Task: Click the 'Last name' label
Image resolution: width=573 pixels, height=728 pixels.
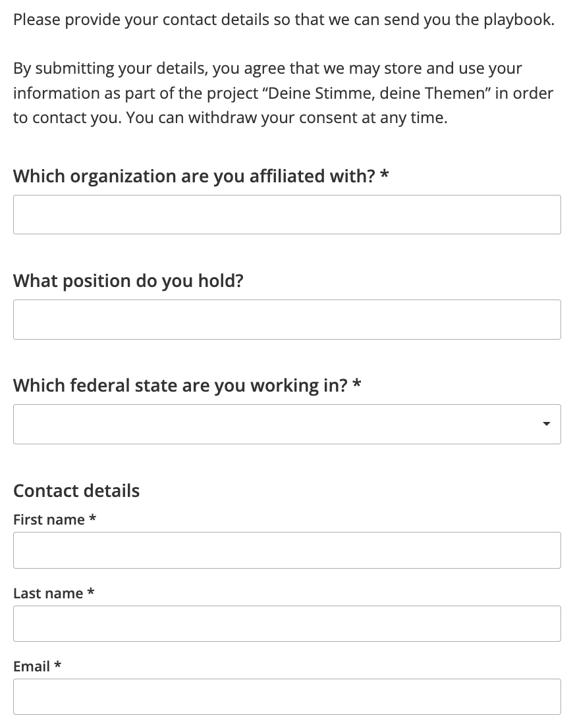Action: coord(48,594)
